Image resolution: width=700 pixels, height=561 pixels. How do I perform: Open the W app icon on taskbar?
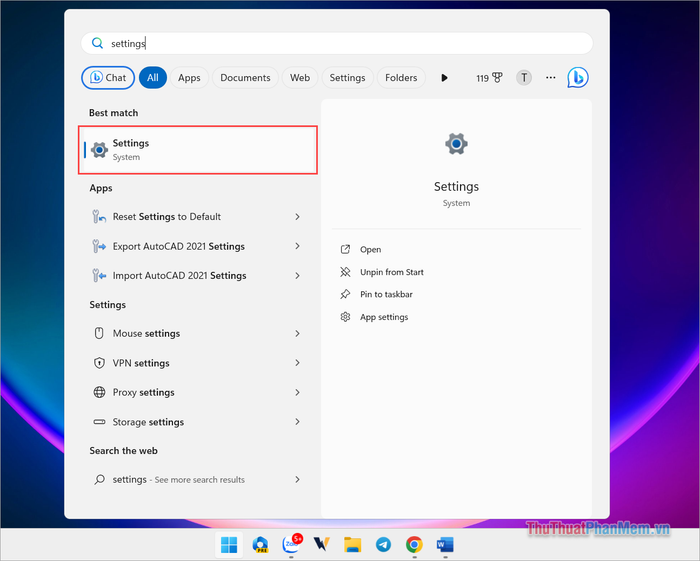[x=321, y=544]
